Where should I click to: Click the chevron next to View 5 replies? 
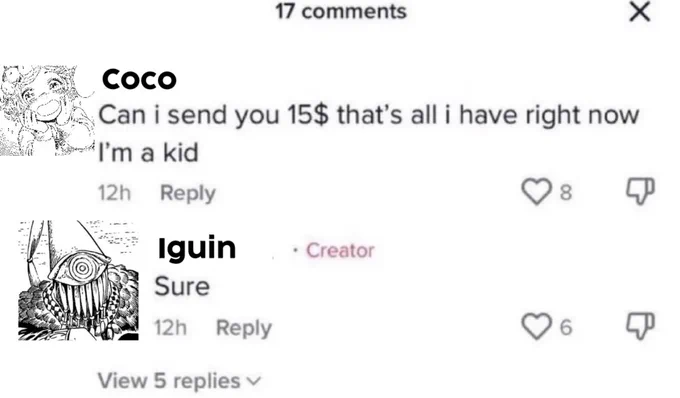tap(254, 382)
